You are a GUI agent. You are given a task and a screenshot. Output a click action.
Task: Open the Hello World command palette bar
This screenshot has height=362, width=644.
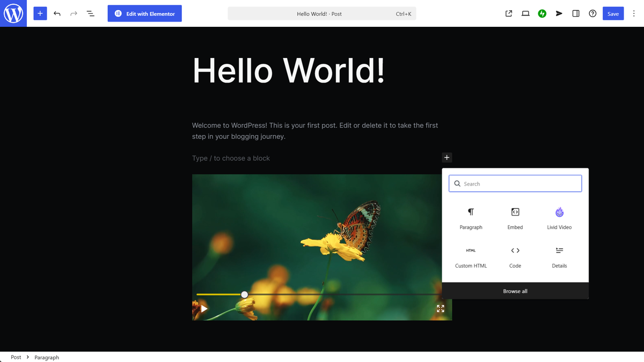pyautogui.click(x=322, y=13)
